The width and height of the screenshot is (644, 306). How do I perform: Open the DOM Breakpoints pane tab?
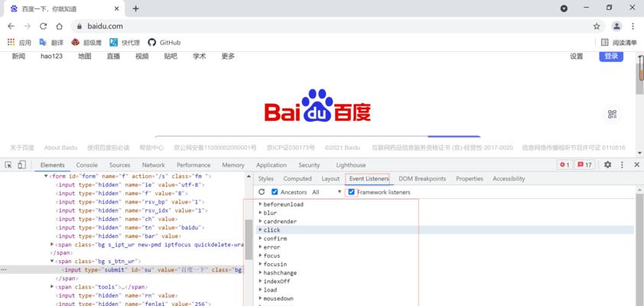coord(421,179)
